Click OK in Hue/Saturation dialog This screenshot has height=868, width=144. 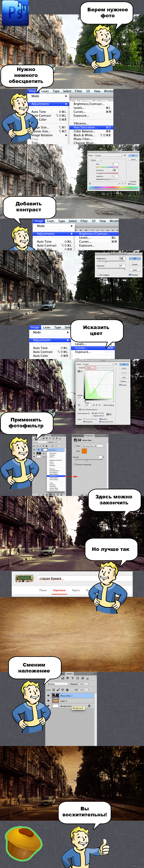coord(133,156)
